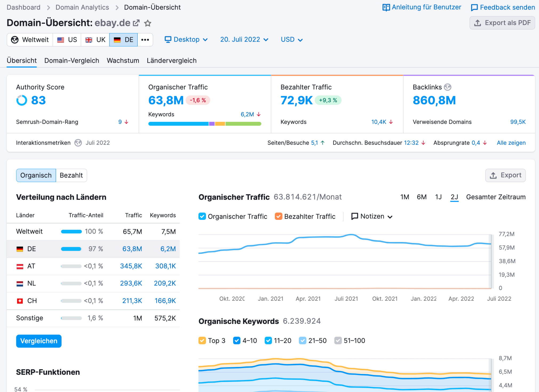
Task: Toggle 4–10 keyword positions checkbox
Action: coord(237,341)
